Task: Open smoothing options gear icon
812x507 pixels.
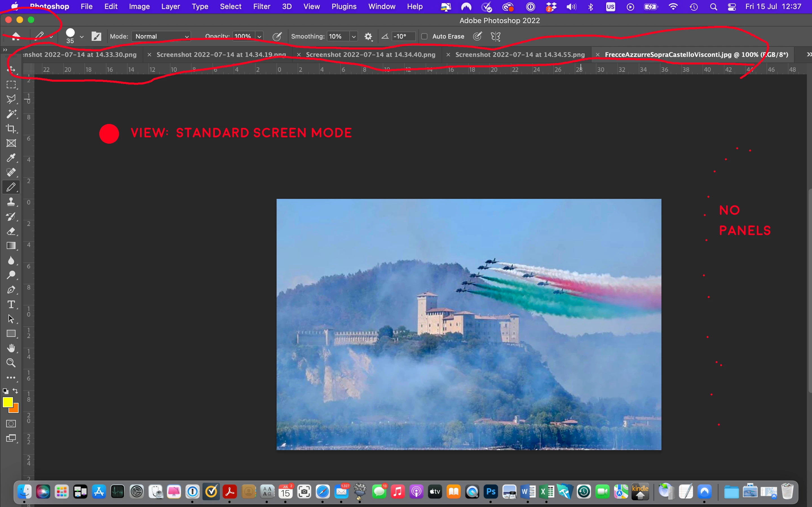Action: 368,37
